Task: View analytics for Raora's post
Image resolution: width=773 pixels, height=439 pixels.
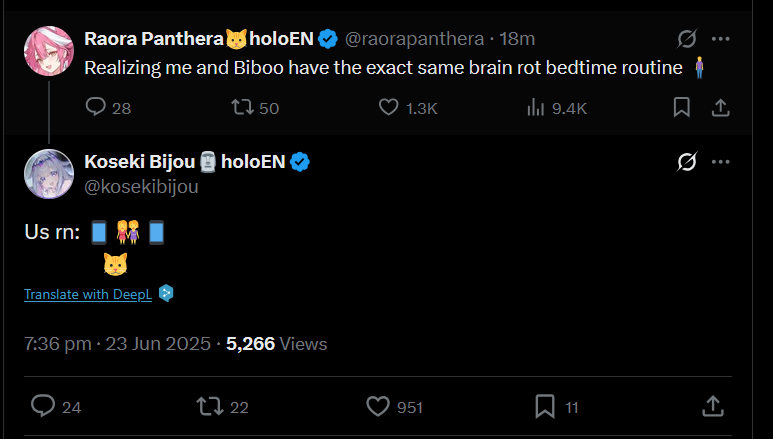Action: [535, 107]
